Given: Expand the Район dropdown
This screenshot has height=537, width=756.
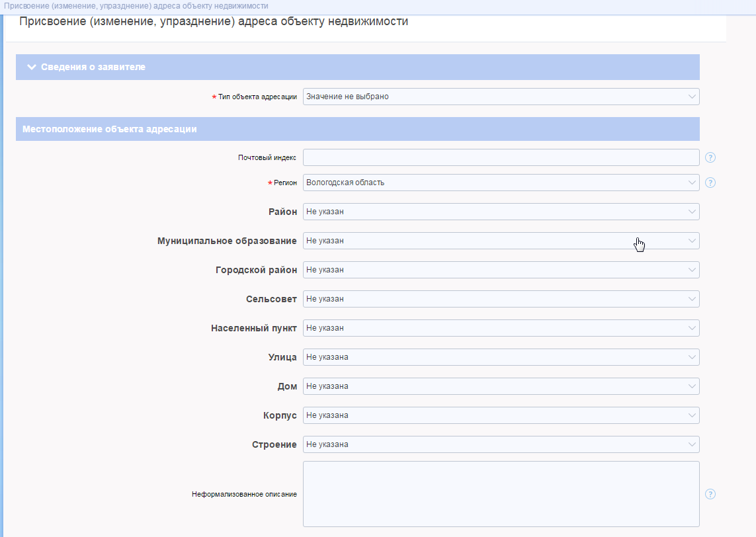Looking at the screenshot, I should (x=501, y=212).
